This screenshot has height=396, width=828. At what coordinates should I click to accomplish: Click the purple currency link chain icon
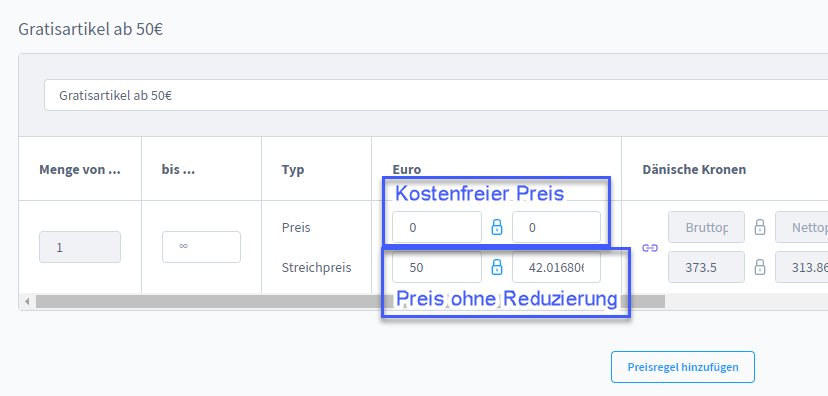pyautogui.click(x=650, y=248)
